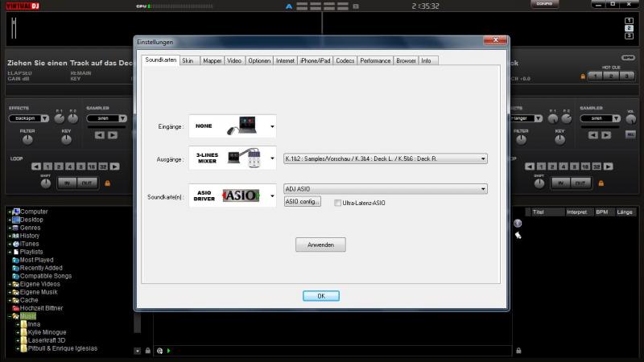Close the Einstellungen dialog
This screenshot has width=644, height=362.
(x=495, y=39)
